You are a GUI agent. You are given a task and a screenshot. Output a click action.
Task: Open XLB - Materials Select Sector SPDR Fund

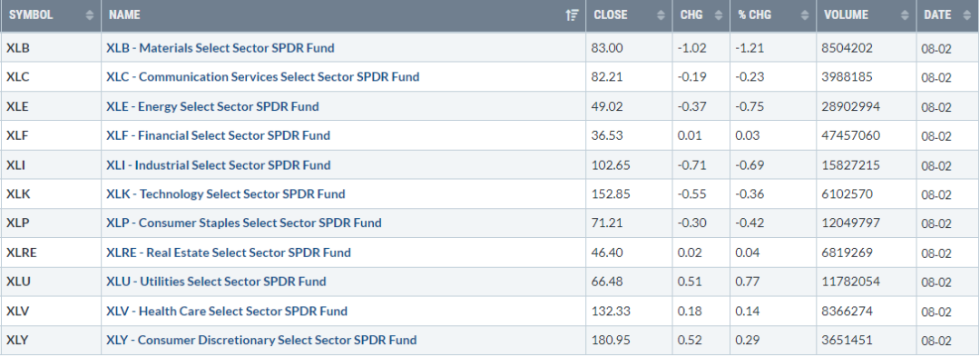pos(220,47)
